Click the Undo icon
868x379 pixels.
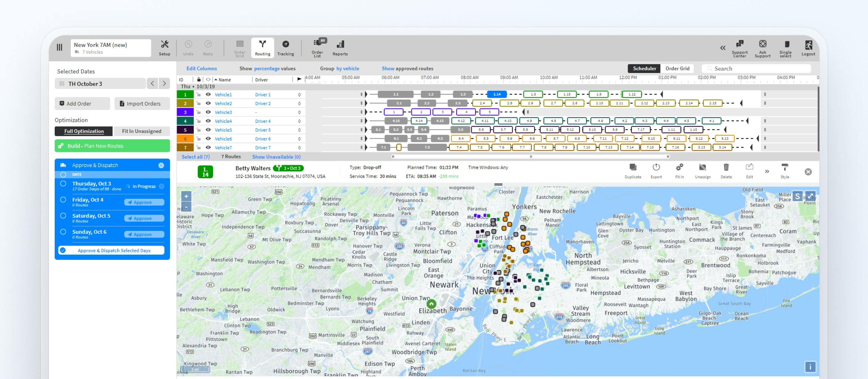(188, 48)
